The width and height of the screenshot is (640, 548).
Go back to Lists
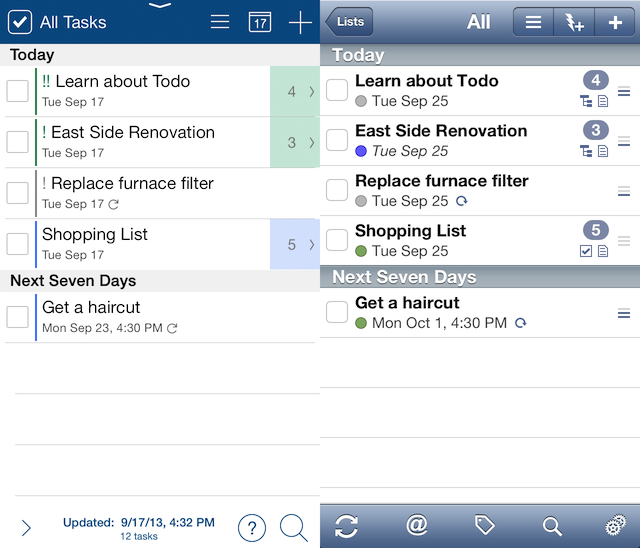tap(349, 22)
